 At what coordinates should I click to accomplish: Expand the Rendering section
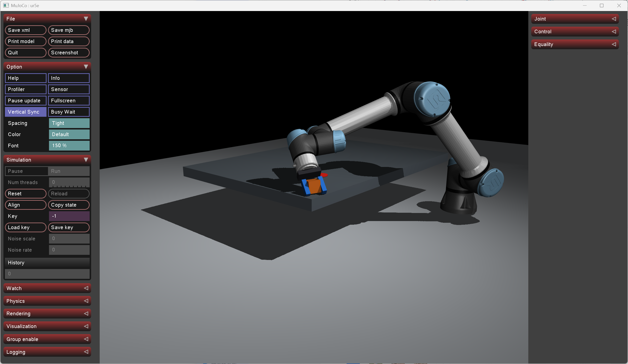[x=47, y=314]
